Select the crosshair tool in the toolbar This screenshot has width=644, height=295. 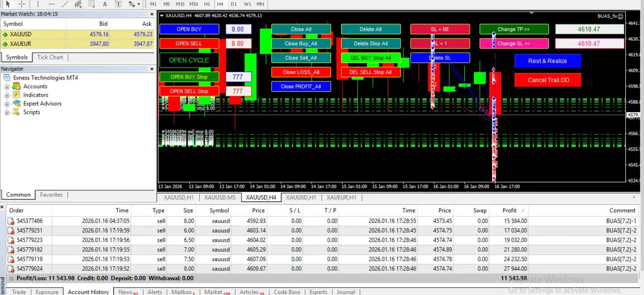(x=22, y=4)
